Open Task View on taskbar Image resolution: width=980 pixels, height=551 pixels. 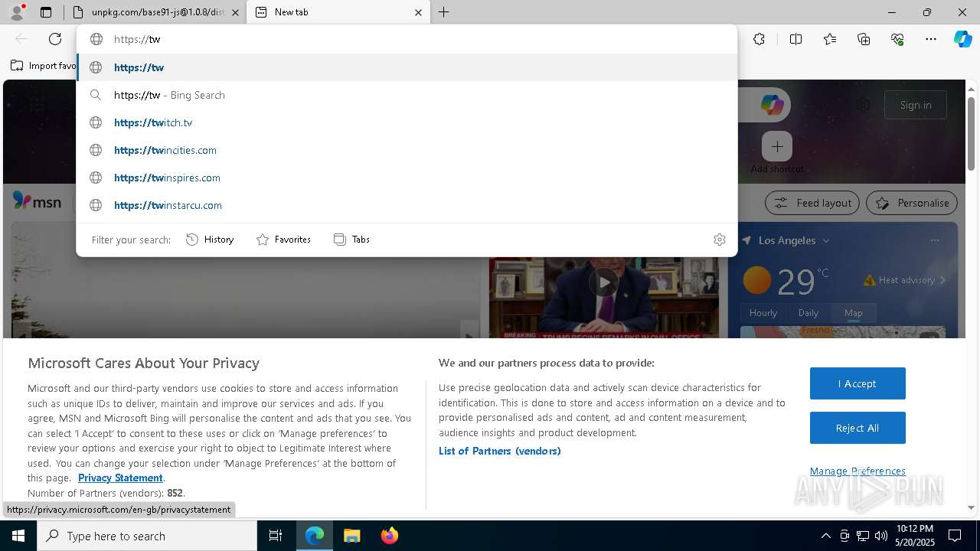(x=276, y=536)
